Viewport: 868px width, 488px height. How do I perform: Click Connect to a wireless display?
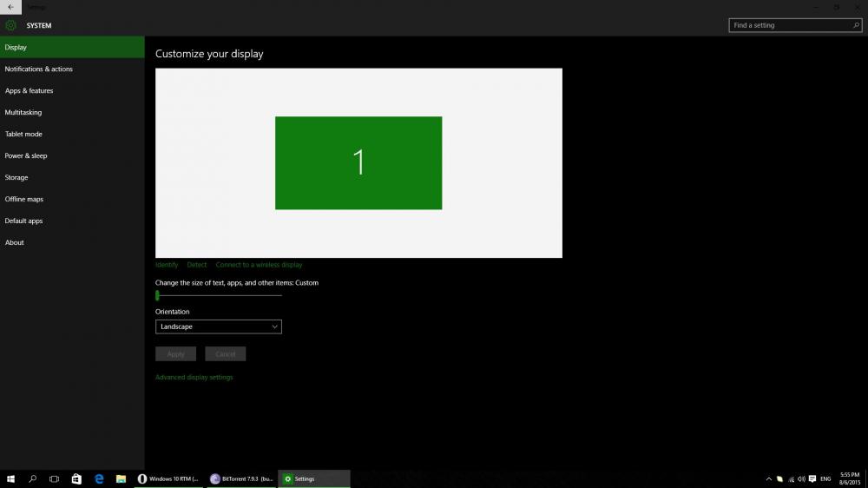coord(259,265)
